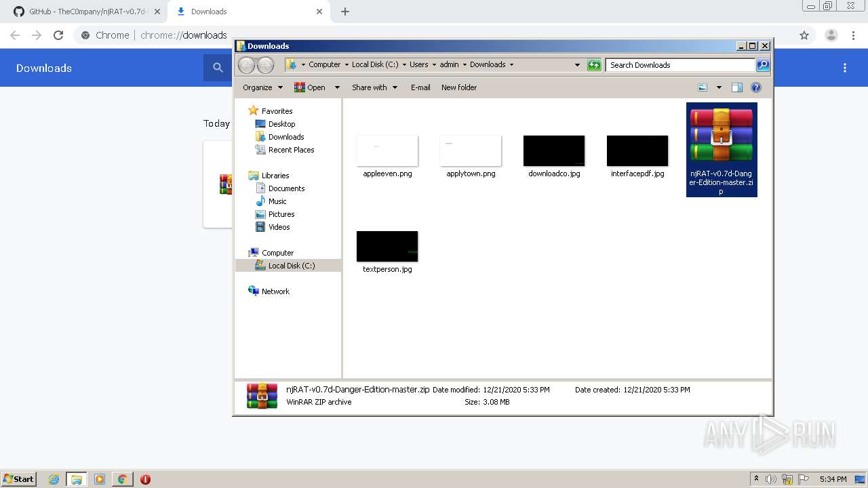Viewport: 868px width, 488px height.
Task: Close the GitHub Chrome tab
Action: [x=157, y=12]
